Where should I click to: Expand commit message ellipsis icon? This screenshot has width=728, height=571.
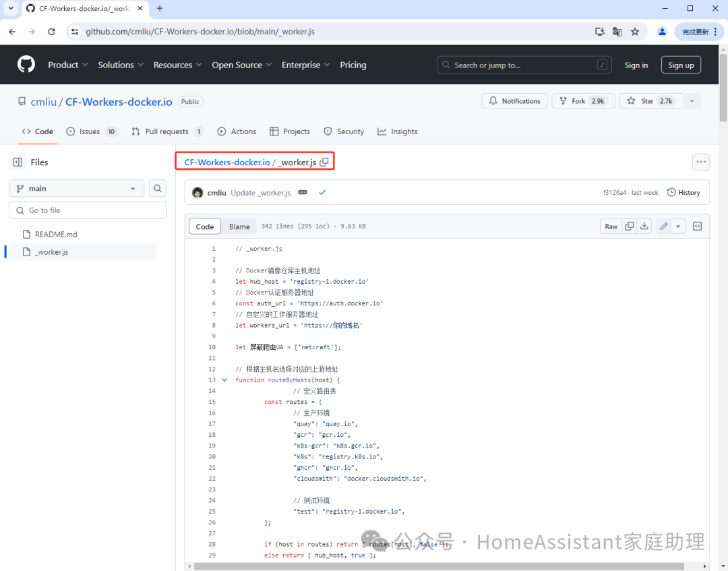(303, 192)
